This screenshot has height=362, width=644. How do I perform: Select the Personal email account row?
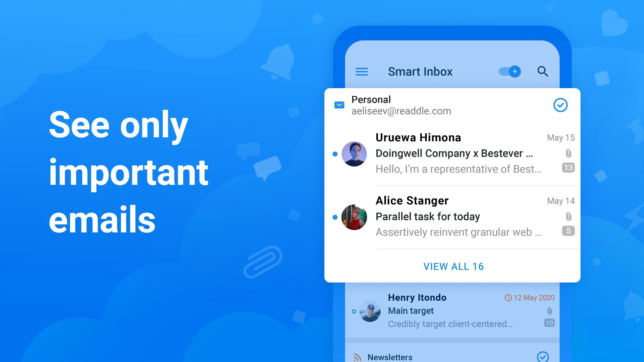[452, 105]
